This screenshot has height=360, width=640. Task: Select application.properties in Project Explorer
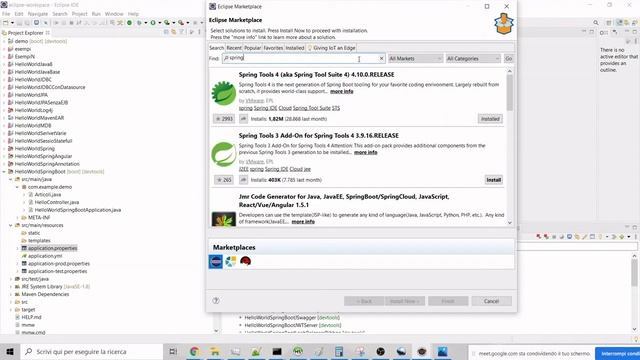(52, 248)
